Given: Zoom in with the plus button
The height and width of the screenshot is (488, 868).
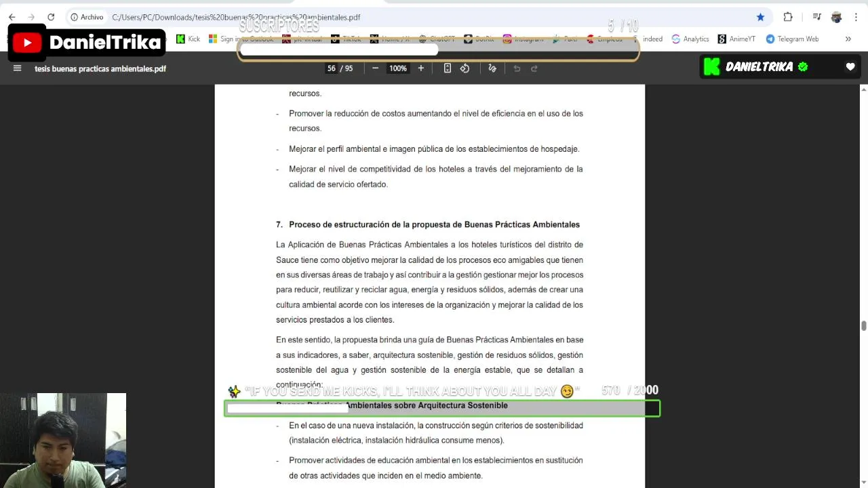Looking at the screenshot, I should 420,68.
